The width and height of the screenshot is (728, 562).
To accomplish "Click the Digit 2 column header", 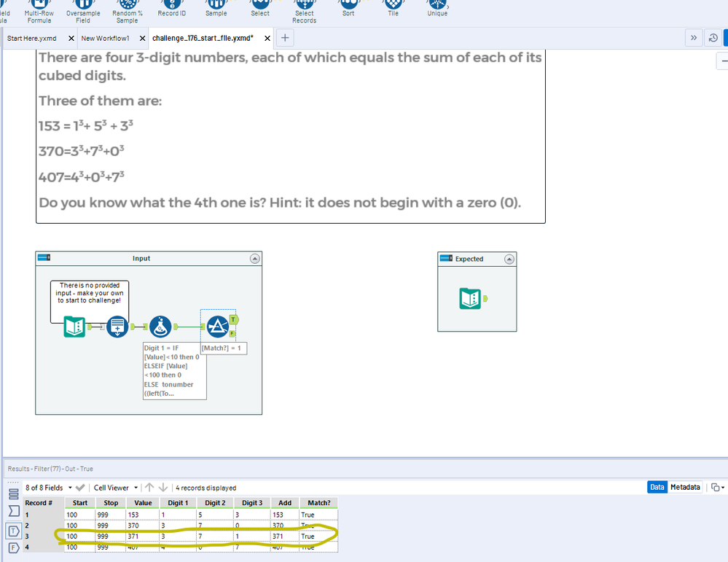I will pos(215,503).
